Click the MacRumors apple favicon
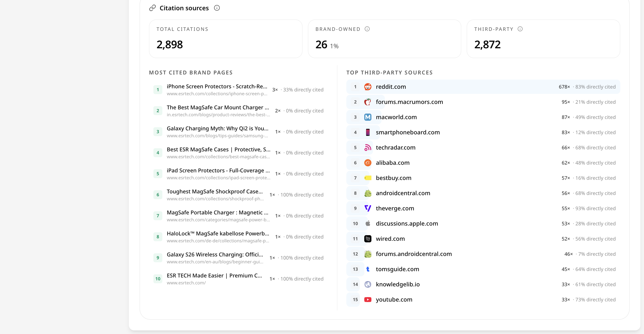 (368, 102)
